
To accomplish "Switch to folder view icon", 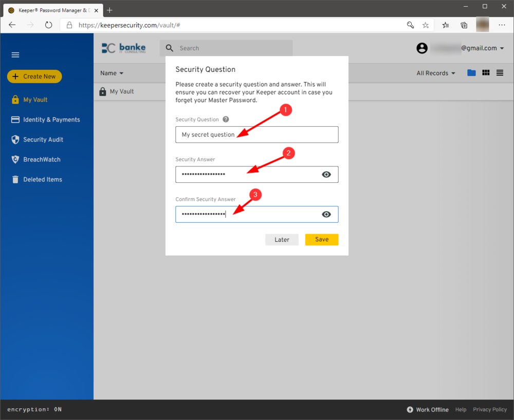I will coord(471,73).
